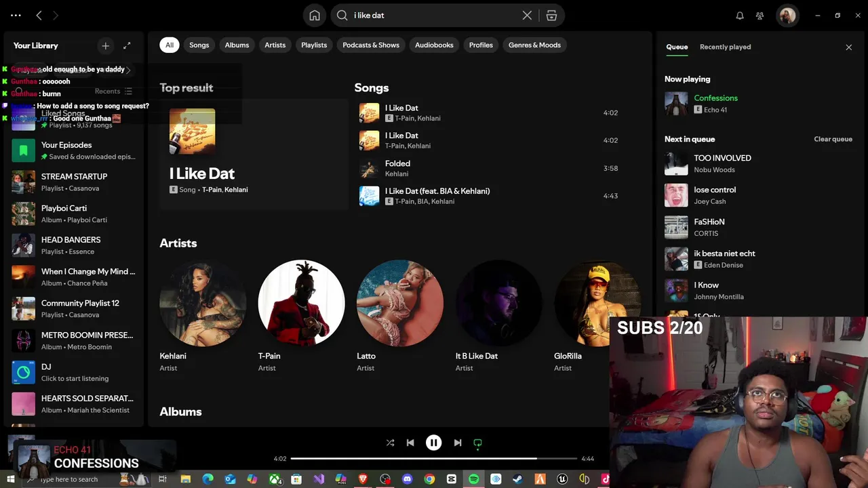The height and width of the screenshot is (488, 868).
Task: Select lose control by Joey Cash in queue
Action: [759, 195]
